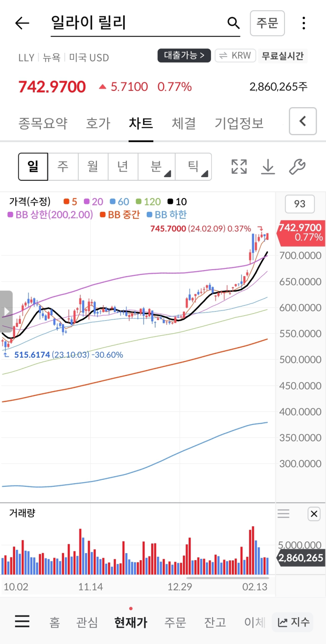Go to 이체 in bottom navigation

click(255, 622)
